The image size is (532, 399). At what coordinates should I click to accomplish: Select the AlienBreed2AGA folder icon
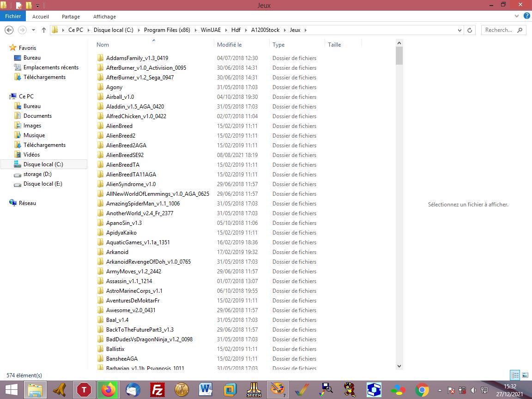click(100, 145)
